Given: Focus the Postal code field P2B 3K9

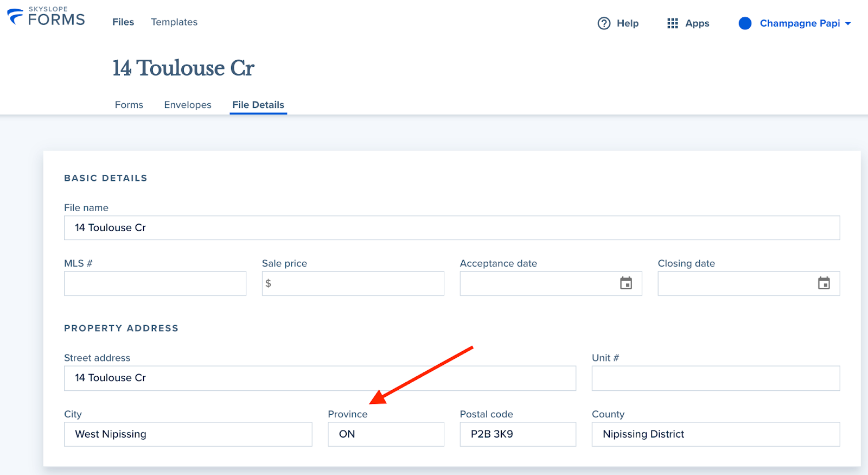Looking at the screenshot, I should tap(518, 434).
